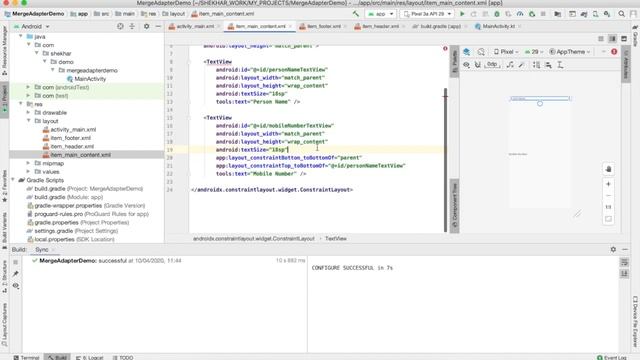Click the orientation rotate icon in design toolbar

point(481,52)
